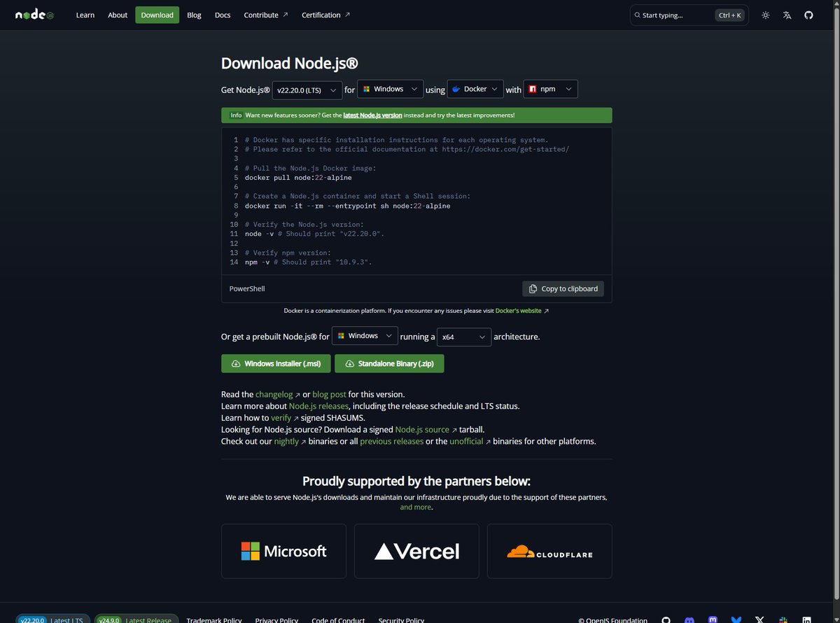The height and width of the screenshot is (623, 840).
Task: Click the npm logo icon in selector
Action: 533,90
